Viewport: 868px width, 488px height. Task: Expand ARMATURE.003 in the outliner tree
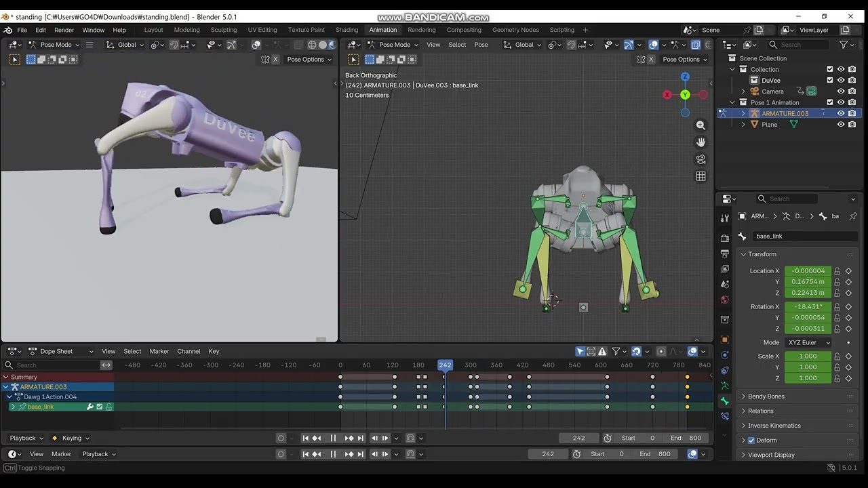(x=743, y=114)
